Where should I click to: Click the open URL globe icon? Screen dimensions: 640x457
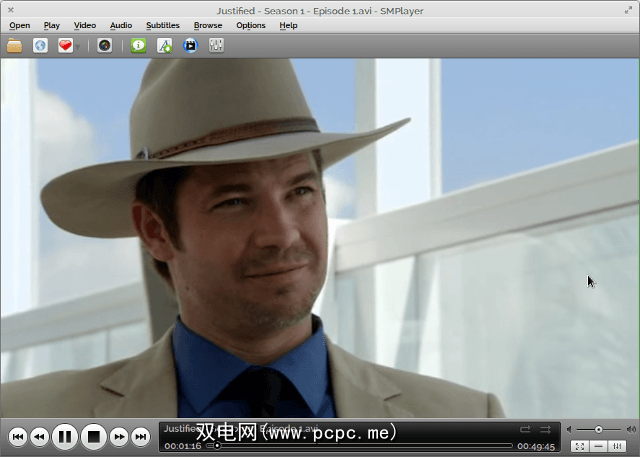[40, 45]
